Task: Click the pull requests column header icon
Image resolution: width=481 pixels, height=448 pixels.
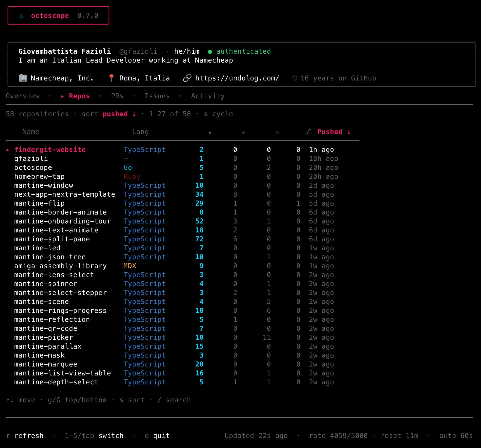Action: [308, 132]
